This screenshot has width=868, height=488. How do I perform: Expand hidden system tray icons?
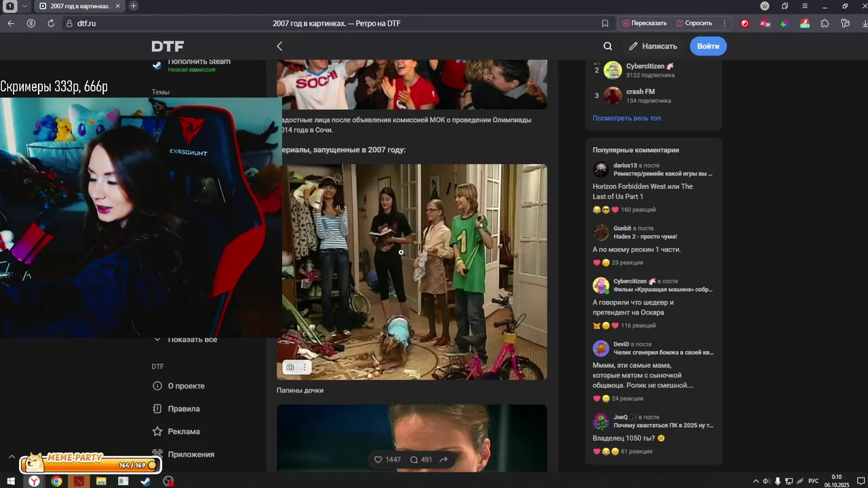[755, 481]
